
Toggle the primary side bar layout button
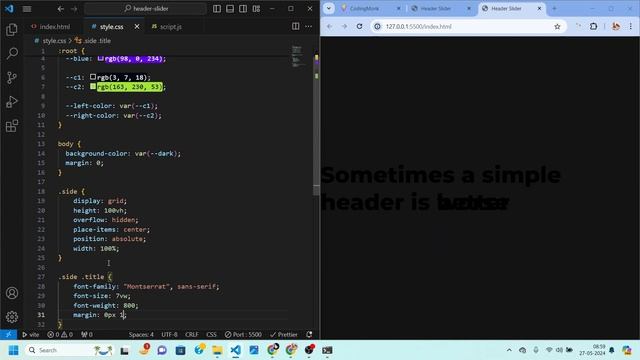[217, 9]
